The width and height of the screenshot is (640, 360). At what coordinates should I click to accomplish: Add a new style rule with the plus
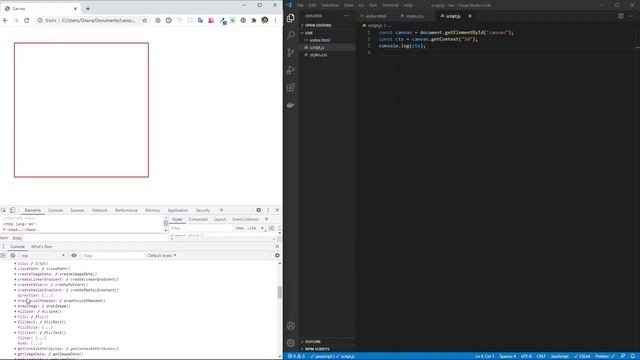(262, 228)
